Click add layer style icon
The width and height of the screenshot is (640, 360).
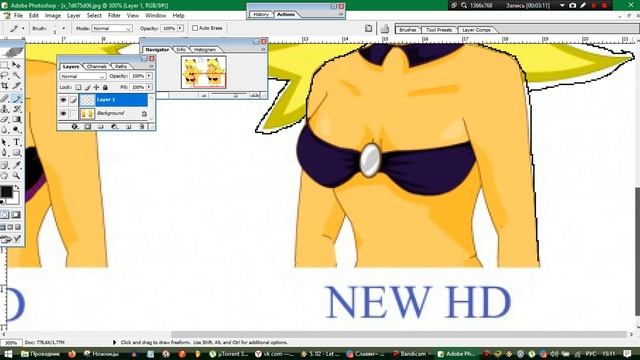(x=75, y=127)
